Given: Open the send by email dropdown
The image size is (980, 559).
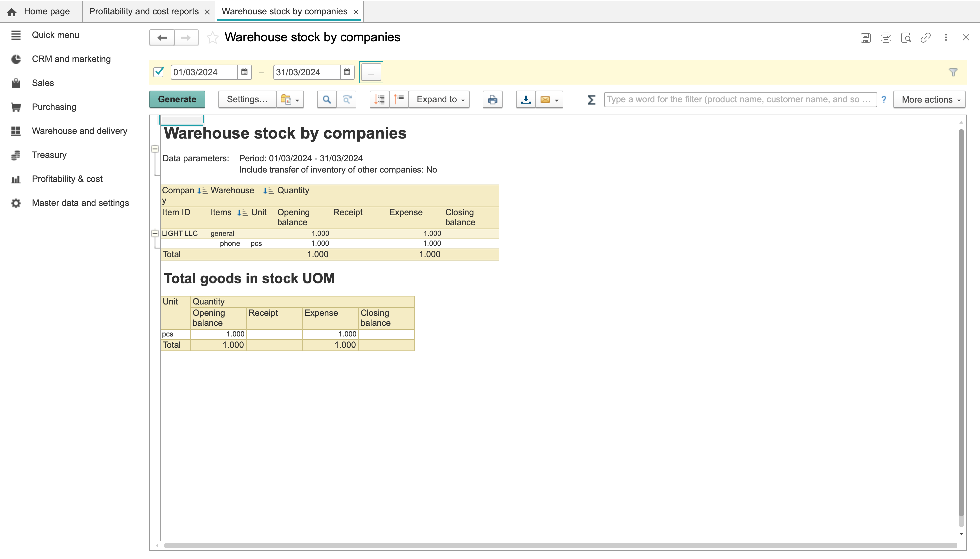Looking at the screenshot, I should pos(549,99).
